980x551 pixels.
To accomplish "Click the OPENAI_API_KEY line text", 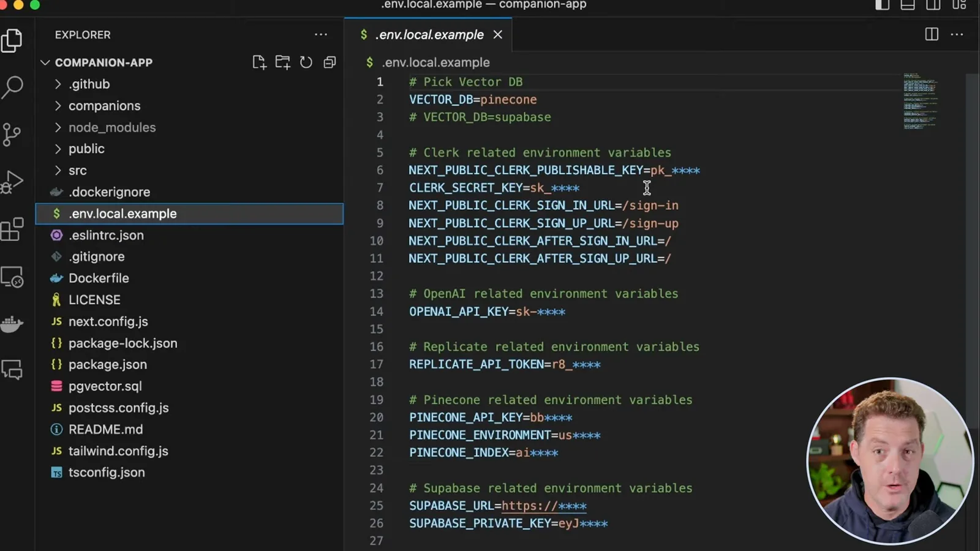I will [x=487, y=312].
